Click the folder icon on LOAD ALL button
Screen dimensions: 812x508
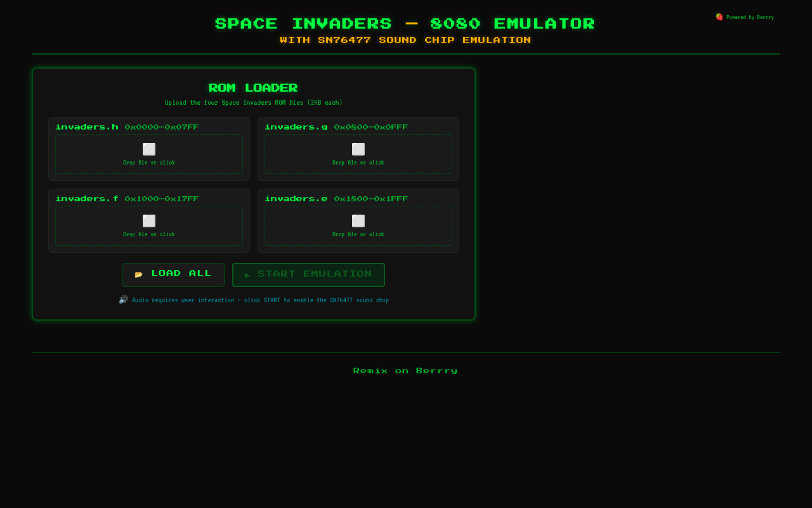point(138,274)
